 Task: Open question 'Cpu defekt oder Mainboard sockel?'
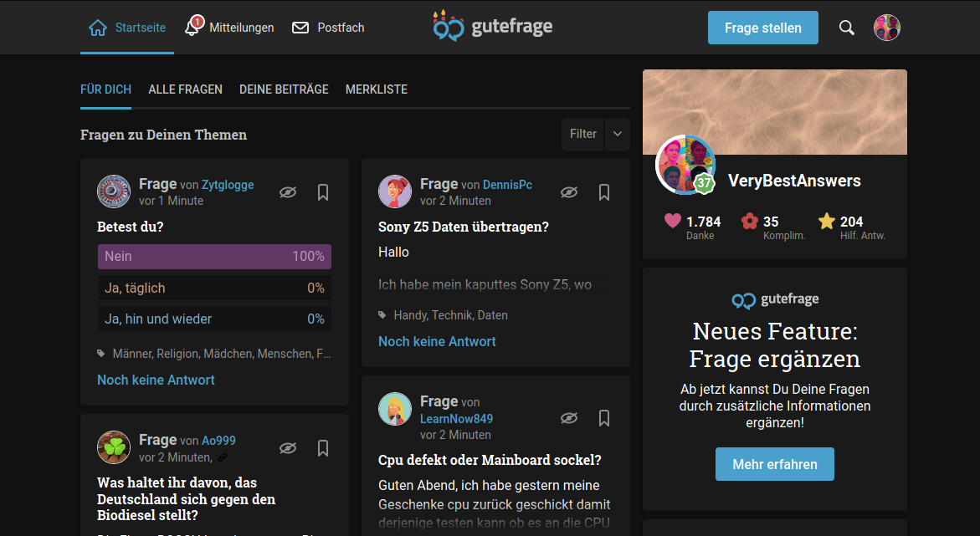[x=490, y=460]
